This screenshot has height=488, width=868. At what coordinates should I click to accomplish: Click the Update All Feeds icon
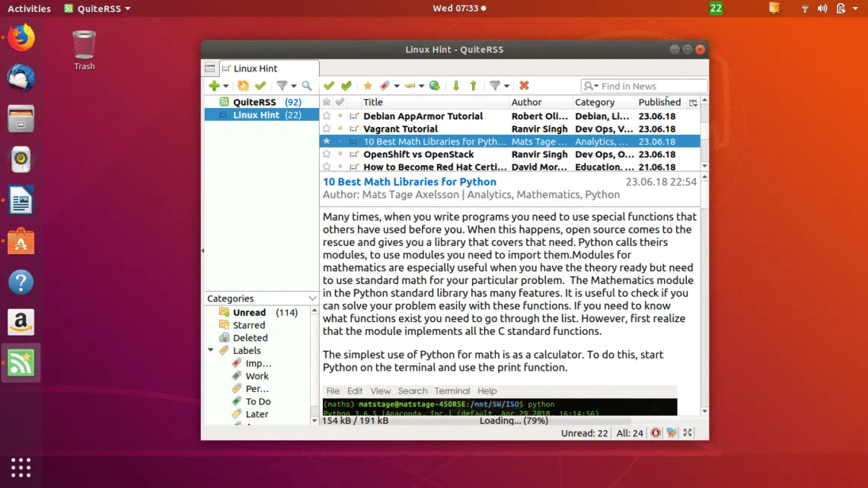coord(243,86)
